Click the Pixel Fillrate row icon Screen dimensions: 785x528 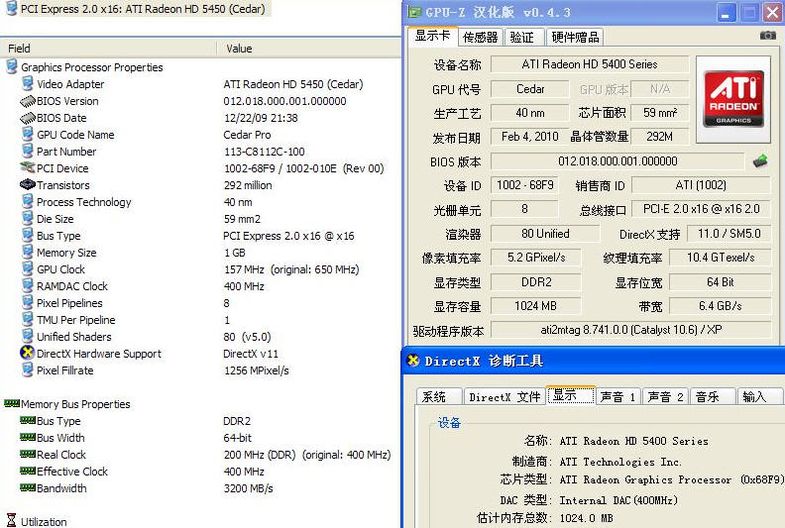28,370
